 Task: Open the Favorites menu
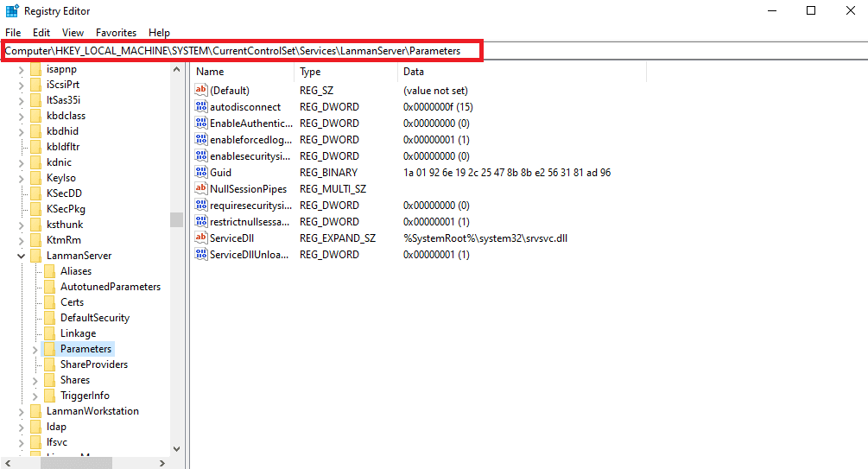(116, 33)
